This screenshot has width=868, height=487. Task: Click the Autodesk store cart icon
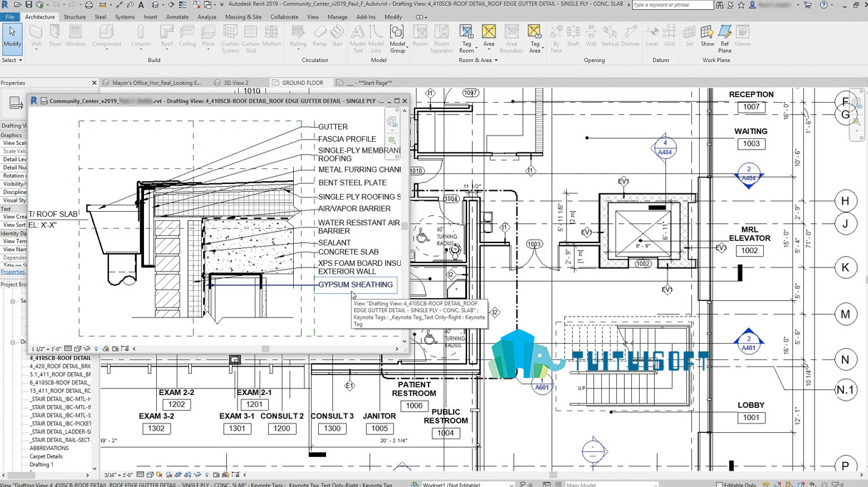[807, 5]
